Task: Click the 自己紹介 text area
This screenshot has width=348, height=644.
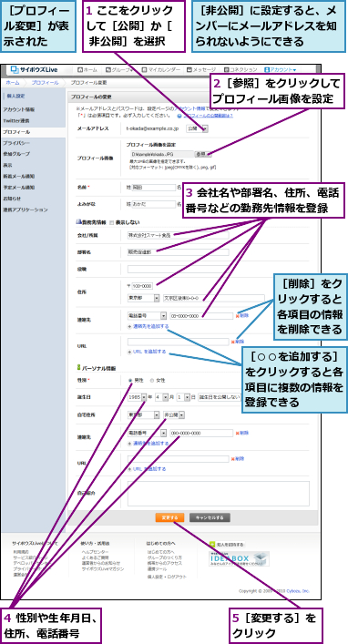Action: pyautogui.click(x=218, y=494)
